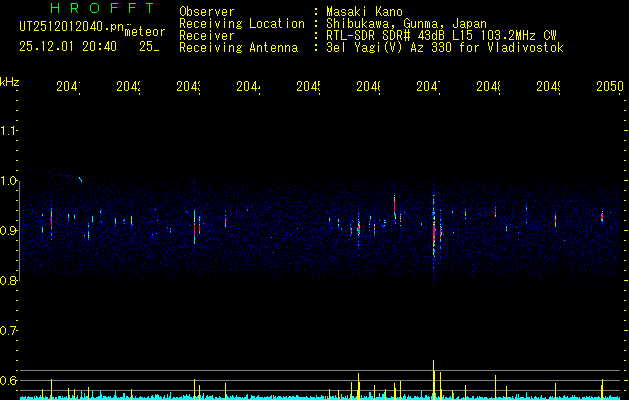The image size is (629, 400).
Task: Click the 'Observer' label
Action: 207,12
